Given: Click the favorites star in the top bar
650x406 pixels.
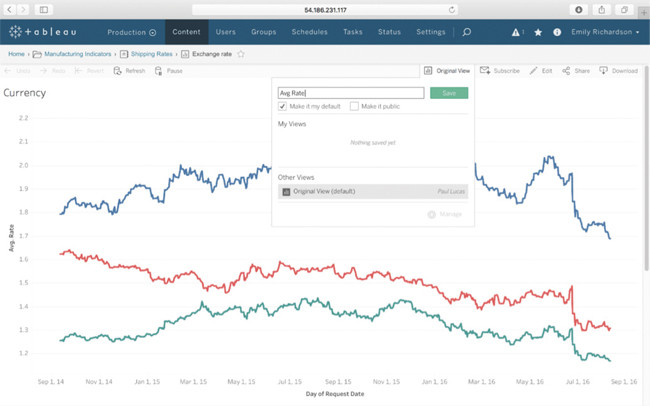Looking at the screenshot, I should coord(539,32).
